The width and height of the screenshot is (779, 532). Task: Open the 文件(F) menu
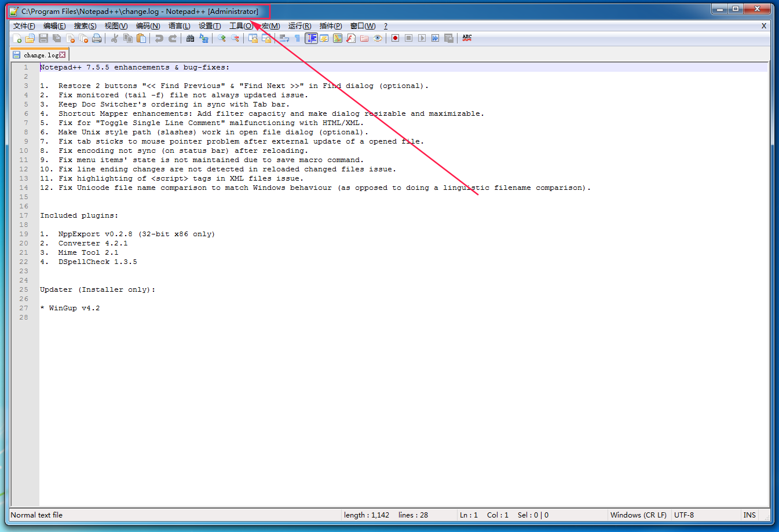pos(24,26)
